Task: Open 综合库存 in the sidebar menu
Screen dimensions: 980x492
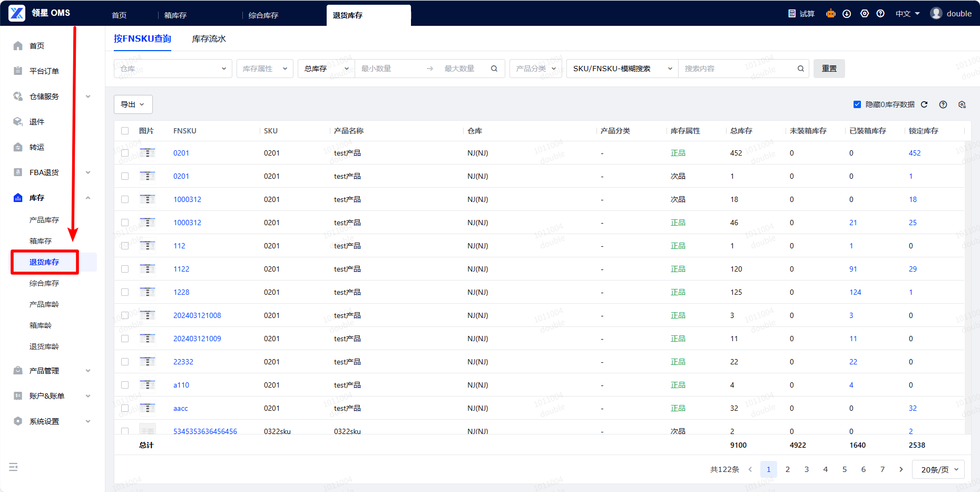Action: [44, 283]
